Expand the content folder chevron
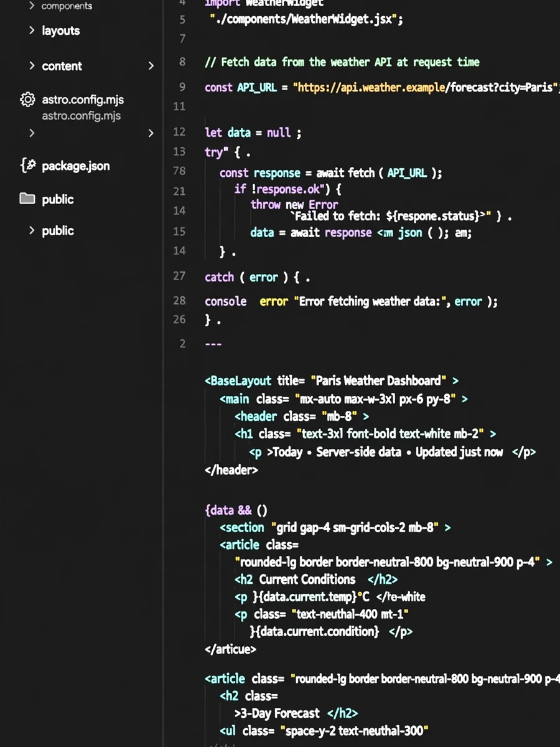Screen dimensions: 560x747 (x=32, y=66)
